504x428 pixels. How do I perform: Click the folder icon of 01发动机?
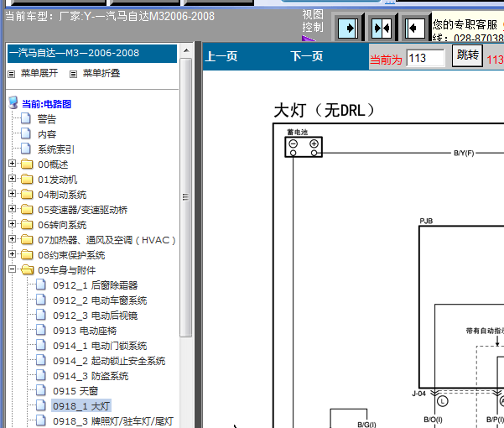tap(27, 179)
